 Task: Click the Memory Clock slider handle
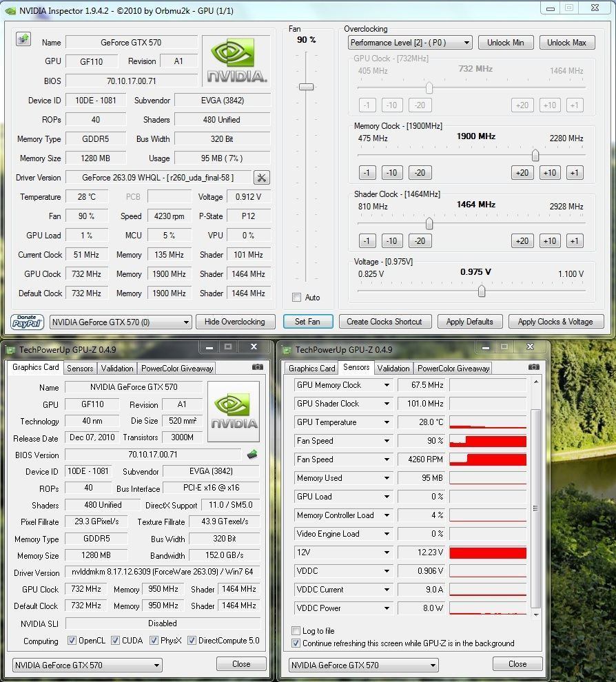click(535, 155)
